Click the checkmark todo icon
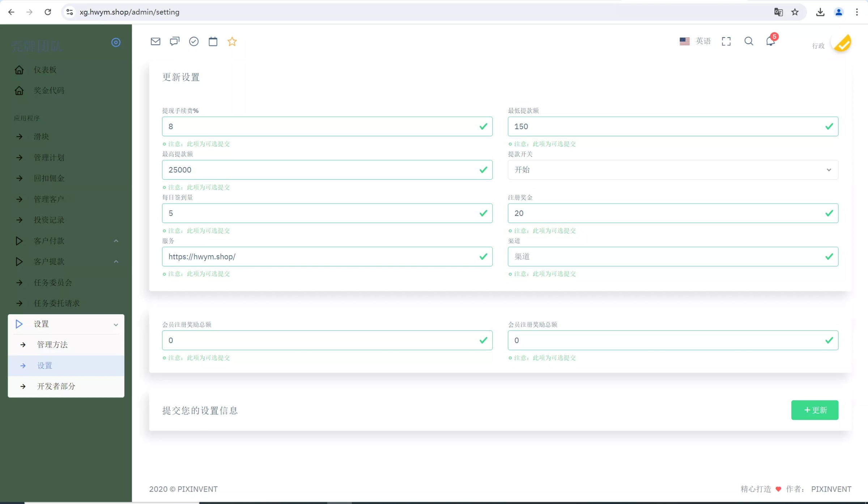 (194, 42)
